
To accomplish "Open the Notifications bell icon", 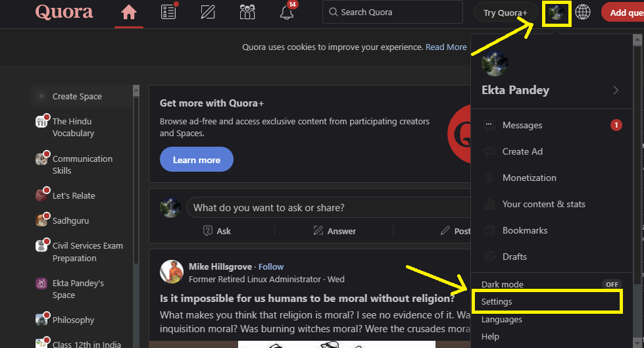I will pyautogui.click(x=287, y=13).
